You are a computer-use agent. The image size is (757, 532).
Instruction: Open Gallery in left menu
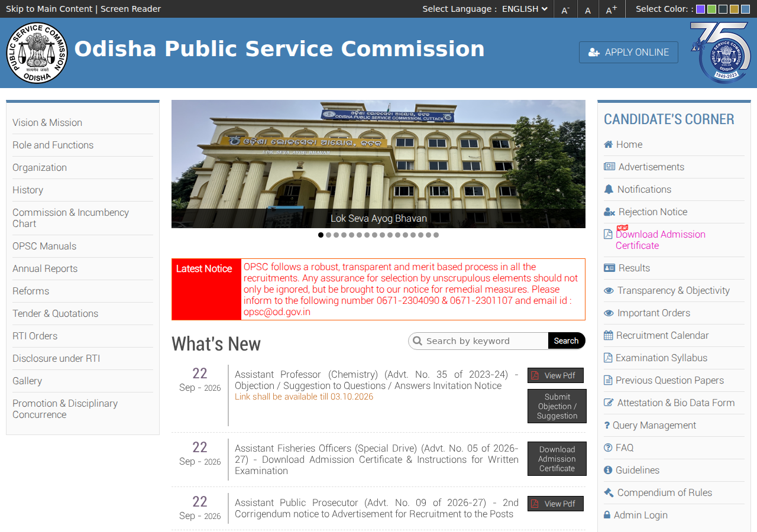pyautogui.click(x=27, y=381)
